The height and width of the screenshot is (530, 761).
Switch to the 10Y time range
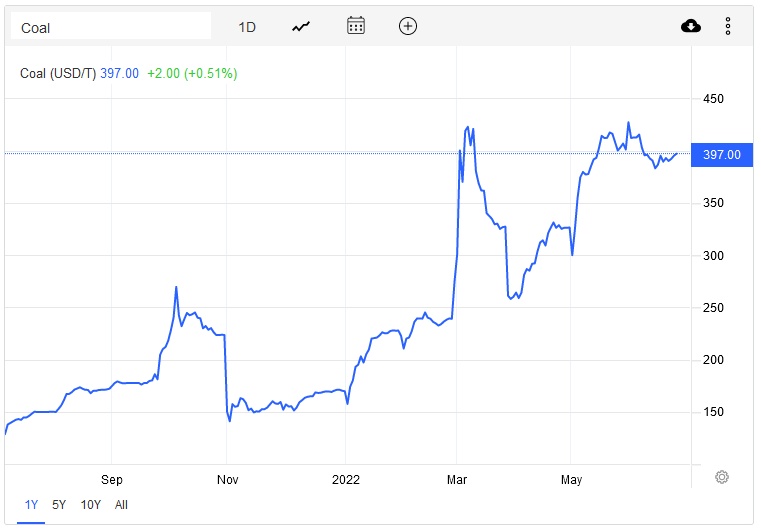pyautogui.click(x=90, y=505)
